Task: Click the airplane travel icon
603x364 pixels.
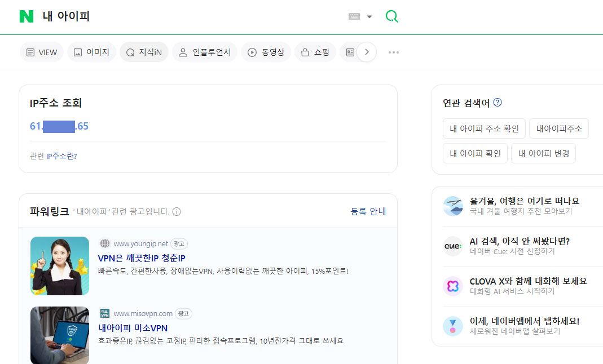Action: point(452,205)
